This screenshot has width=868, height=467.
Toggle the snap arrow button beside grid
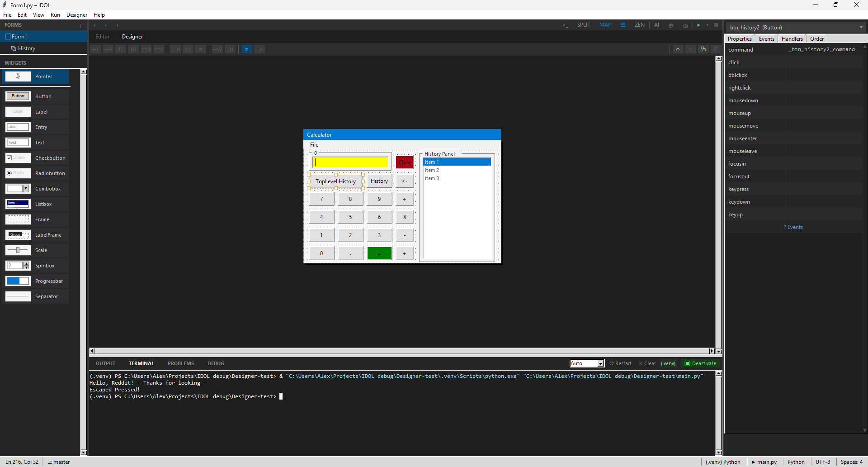(259, 49)
